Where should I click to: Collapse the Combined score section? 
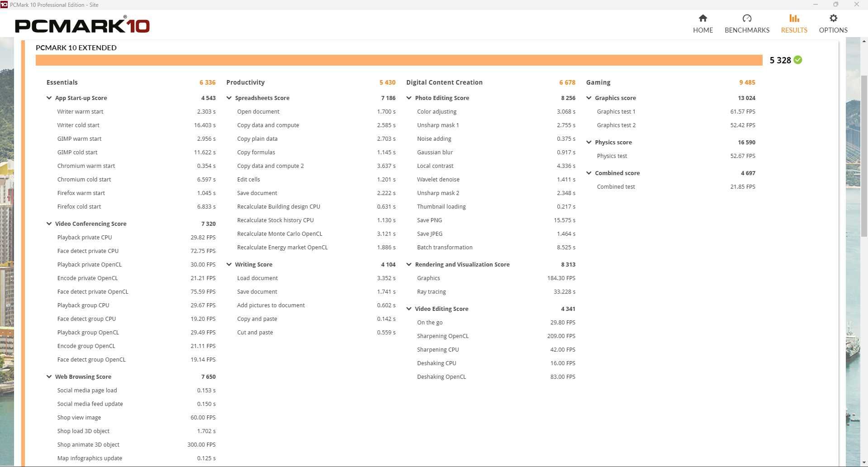coord(589,173)
